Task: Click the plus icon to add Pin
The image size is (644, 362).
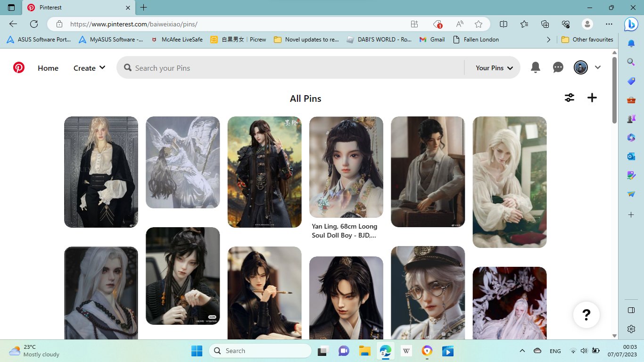Action: (x=592, y=98)
